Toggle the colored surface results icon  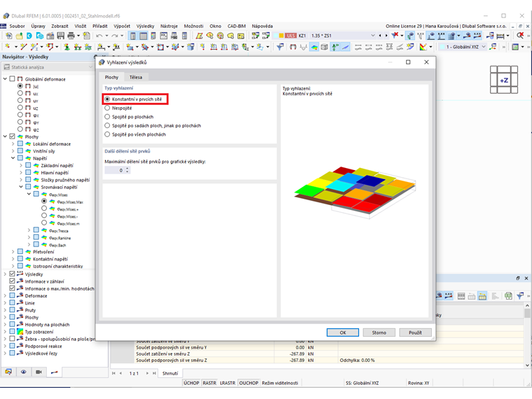(x=314, y=47)
